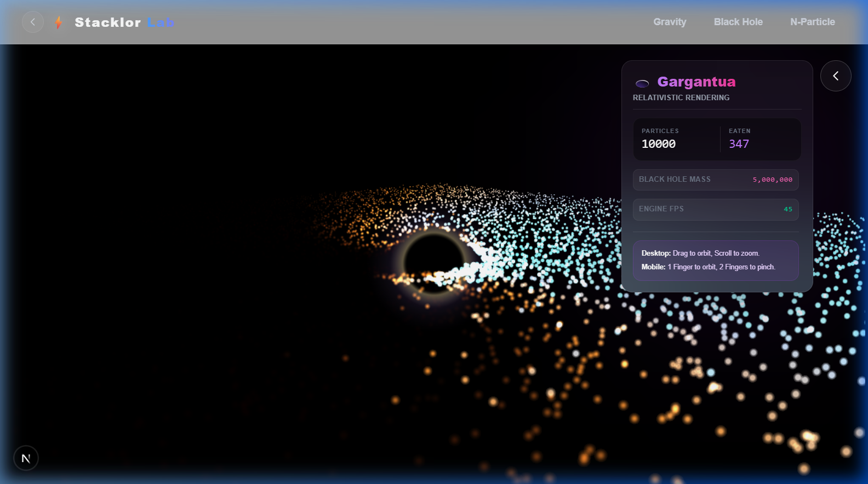Click the back arrow in the header
The height and width of the screenshot is (484, 868).
(33, 22)
